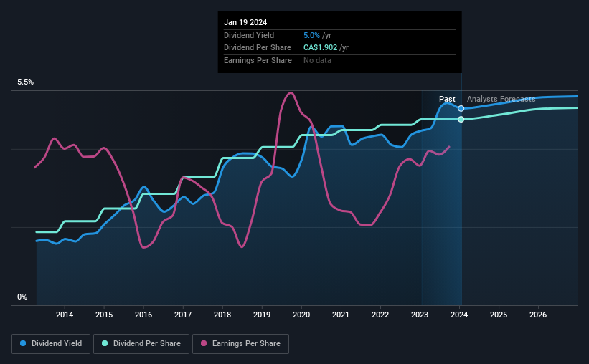Click the 2019 x-axis label
The height and width of the screenshot is (364, 589).
(262, 315)
